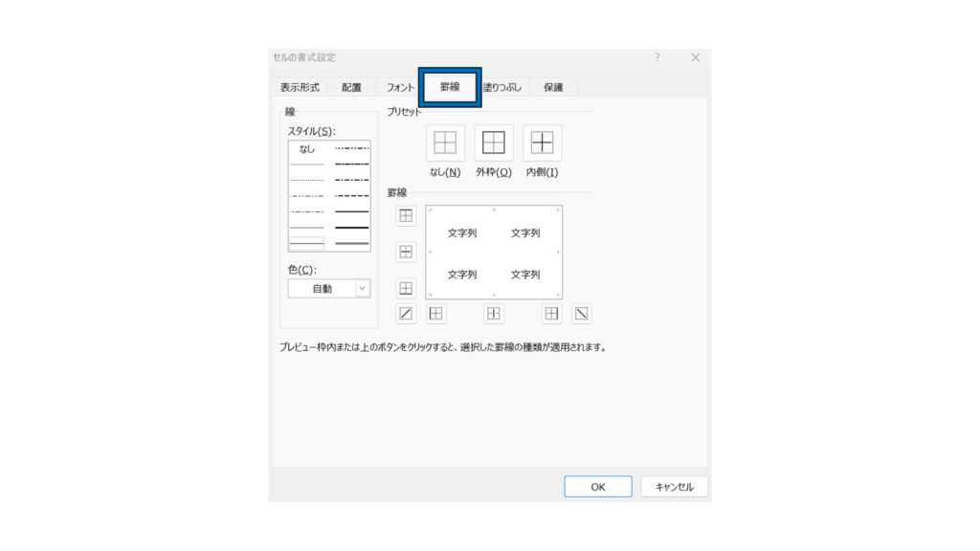The height and width of the screenshot is (551, 980).
Task: Toggle the diagonal up border button
Action: [x=406, y=313]
